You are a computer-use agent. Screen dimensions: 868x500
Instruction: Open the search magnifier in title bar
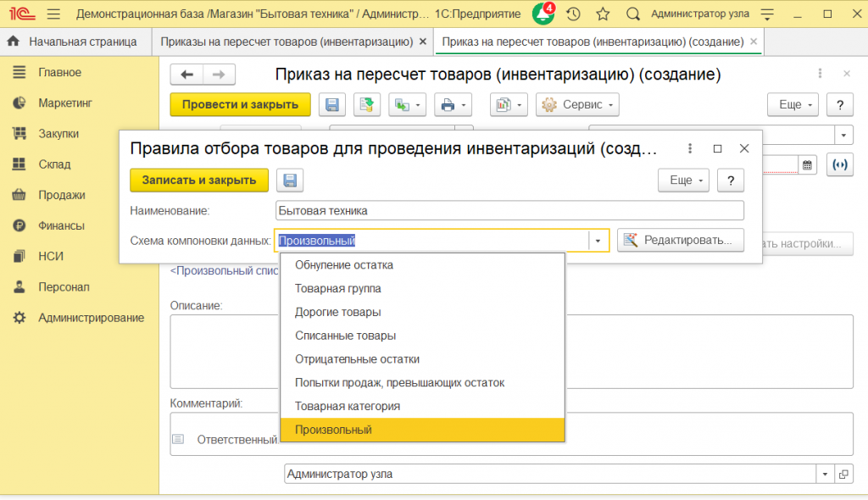(x=632, y=14)
